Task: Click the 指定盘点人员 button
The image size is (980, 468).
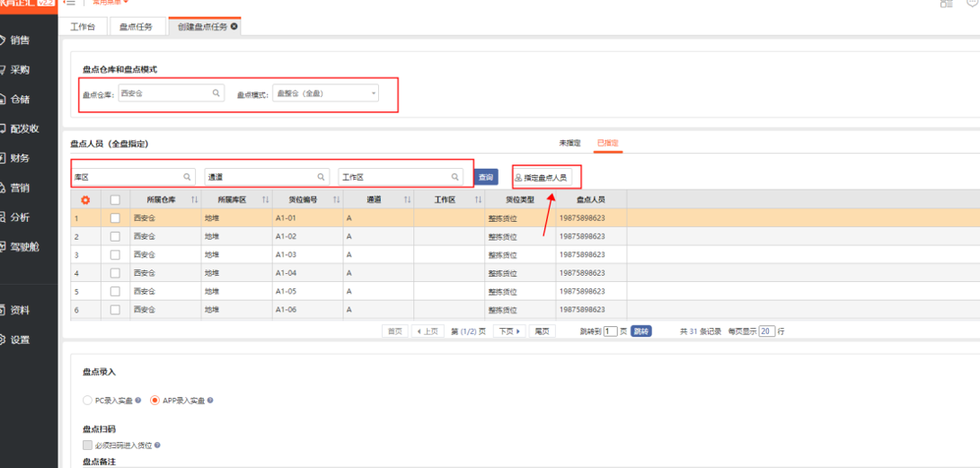Action: [541, 177]
